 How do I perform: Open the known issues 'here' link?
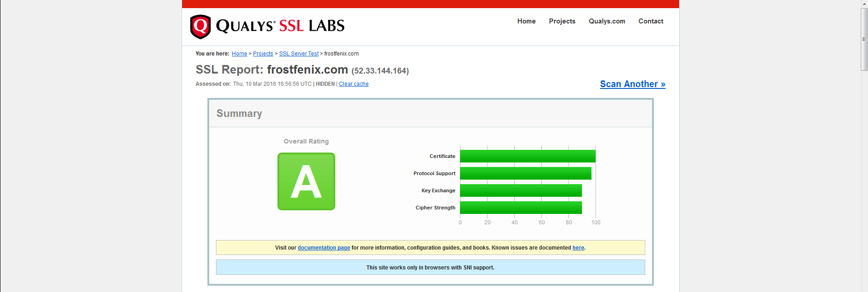pyautogui.click(x=578, y=248)
